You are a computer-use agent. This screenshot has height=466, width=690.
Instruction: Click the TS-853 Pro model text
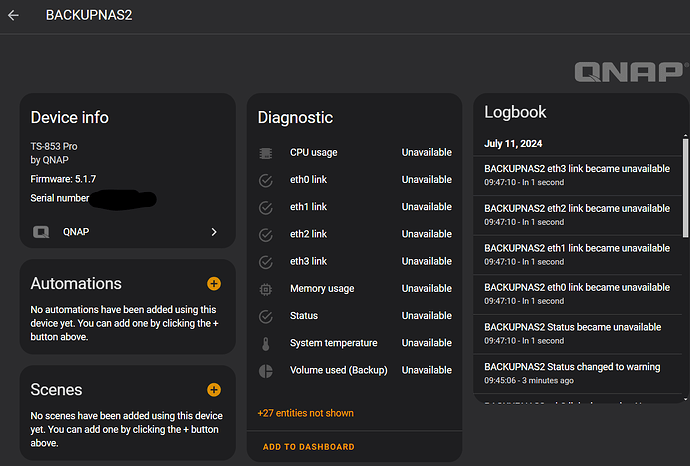click(x=54, y=146)
